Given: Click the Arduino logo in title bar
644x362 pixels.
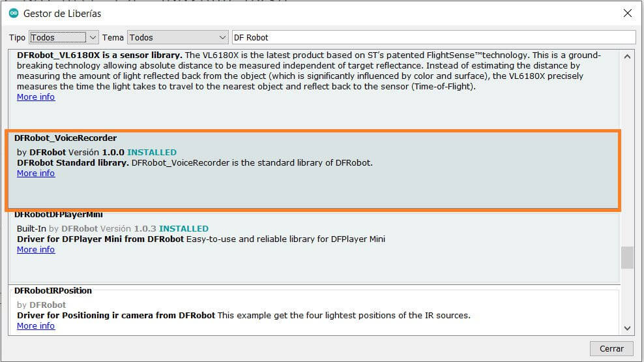Looking at the screenshot, I should point(14,13).
